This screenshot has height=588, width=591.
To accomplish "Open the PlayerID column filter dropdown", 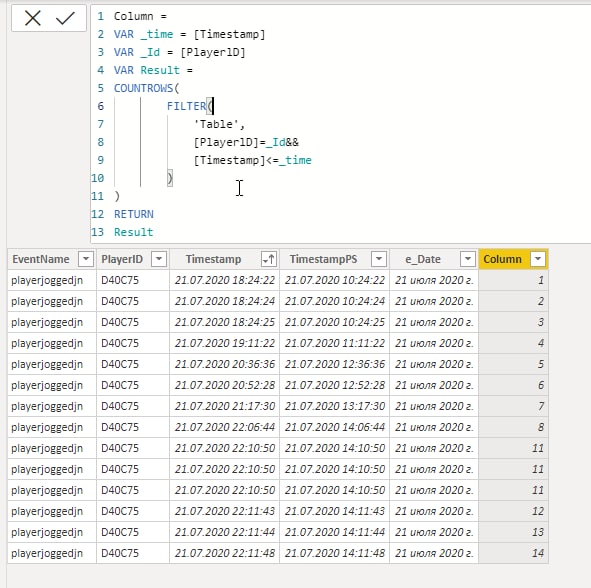I will pos(159,259).
